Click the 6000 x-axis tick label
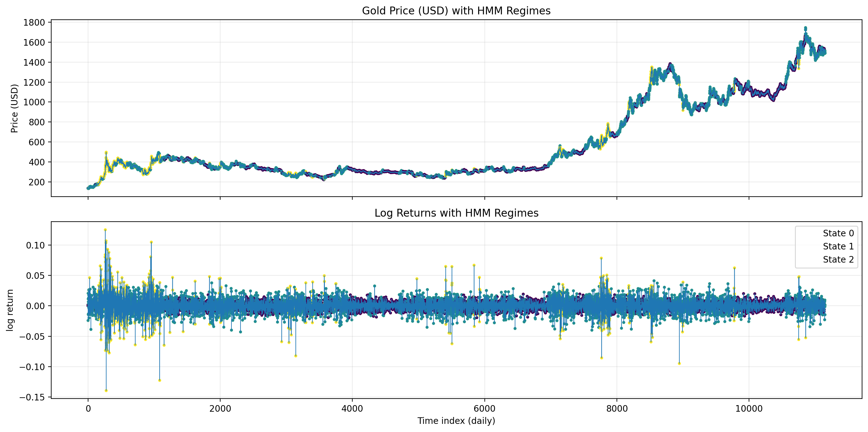The image size is (868, 432). pos(484,409)
